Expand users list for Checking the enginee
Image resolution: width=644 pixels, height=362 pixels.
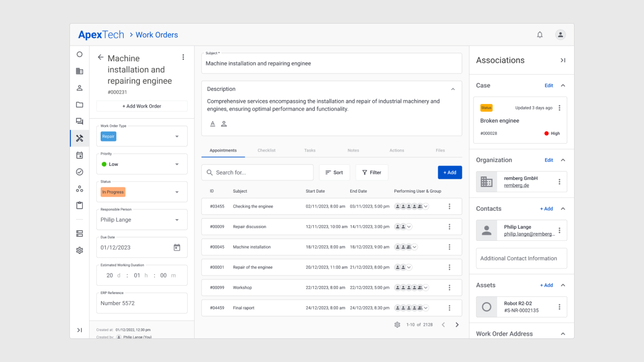tap(426, 206)
